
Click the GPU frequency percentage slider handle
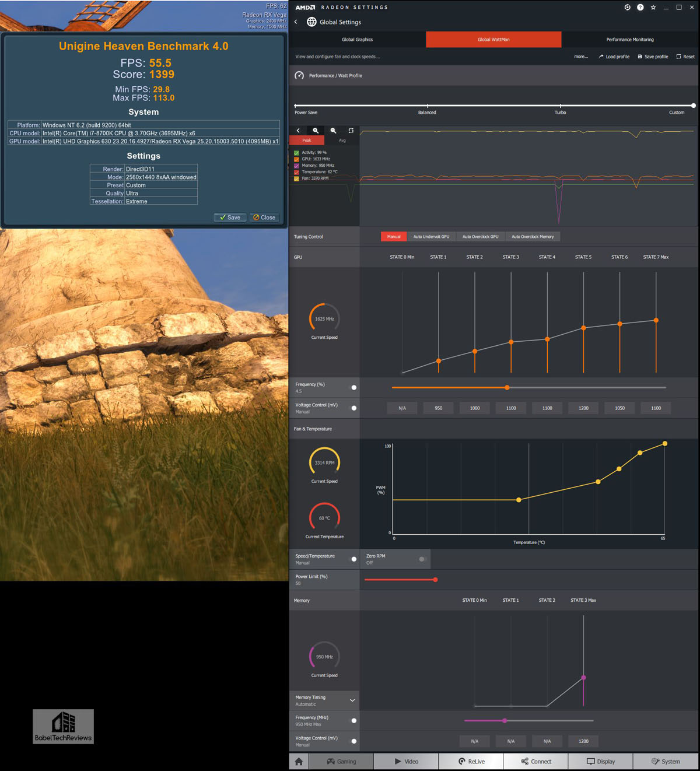point(507,387)
